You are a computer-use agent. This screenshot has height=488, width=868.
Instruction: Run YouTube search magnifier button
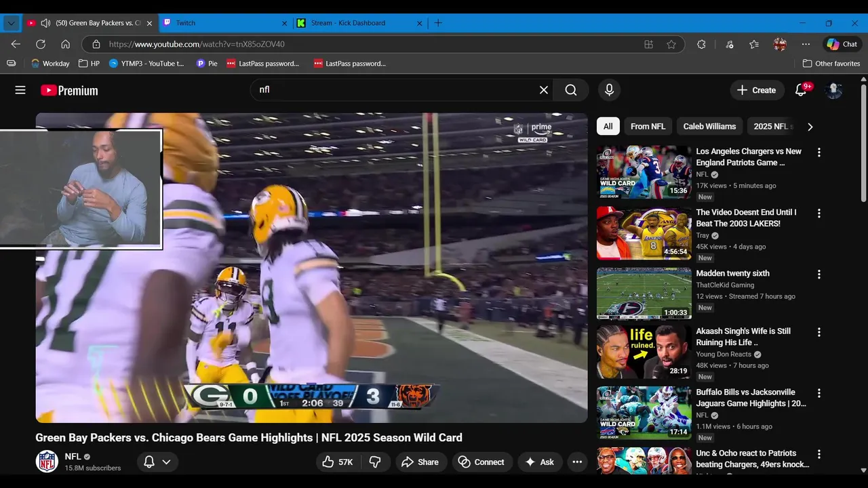click(571, 90)
